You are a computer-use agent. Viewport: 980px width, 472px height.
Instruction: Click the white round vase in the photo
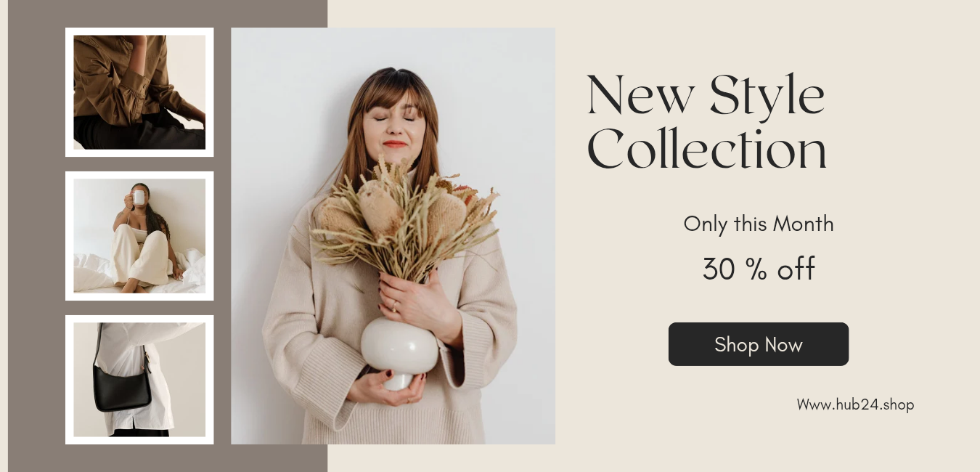click(399, 349)
